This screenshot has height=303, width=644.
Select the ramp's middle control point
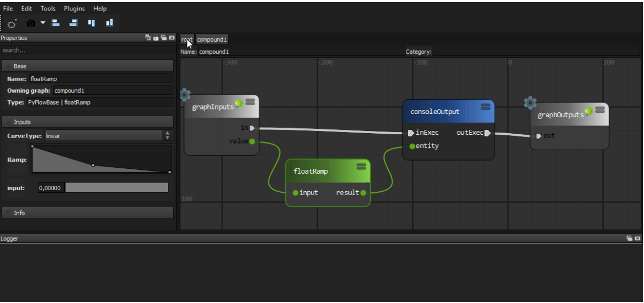pyautogui.click(x=93, y=165)
